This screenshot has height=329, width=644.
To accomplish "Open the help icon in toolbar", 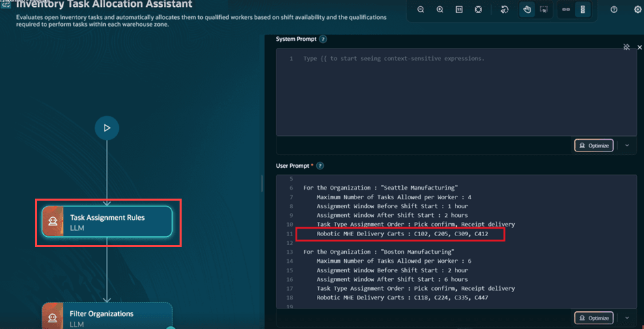I will (x=614, y=10).
